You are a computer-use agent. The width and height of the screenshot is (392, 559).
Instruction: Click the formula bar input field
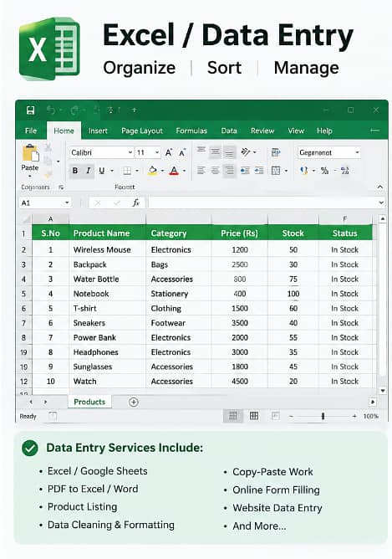coord(262,203)
